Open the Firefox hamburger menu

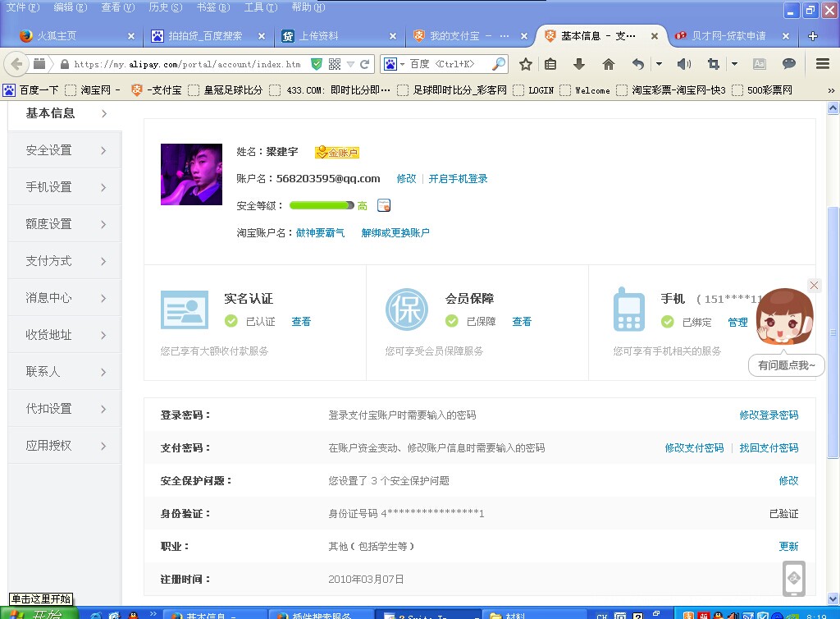pyautogui.click(x=823, y=64)
